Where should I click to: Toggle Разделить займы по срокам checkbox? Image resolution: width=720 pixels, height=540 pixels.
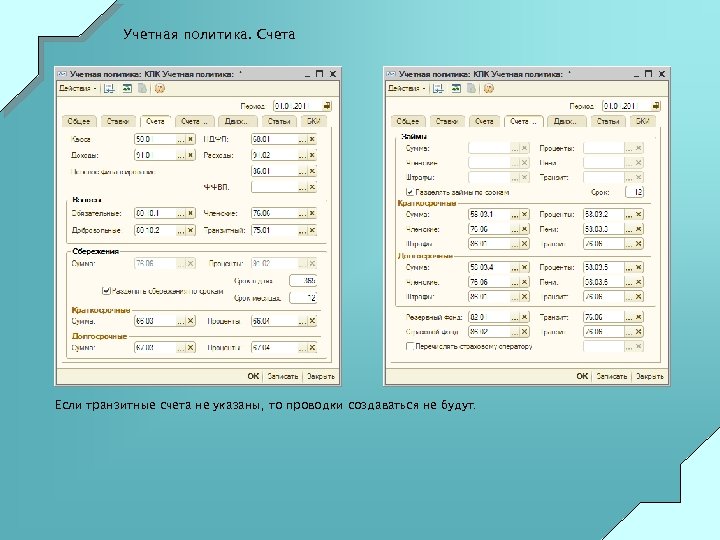coord(410,192)
